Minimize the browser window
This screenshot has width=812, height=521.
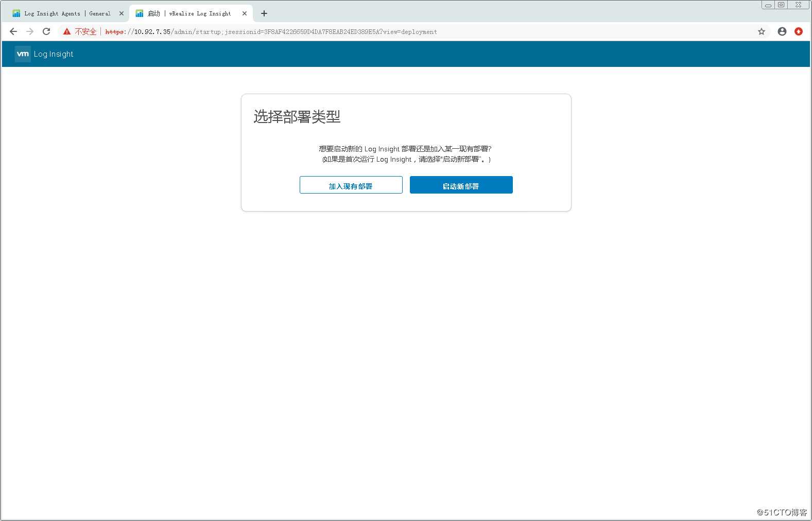pos(768,5)
